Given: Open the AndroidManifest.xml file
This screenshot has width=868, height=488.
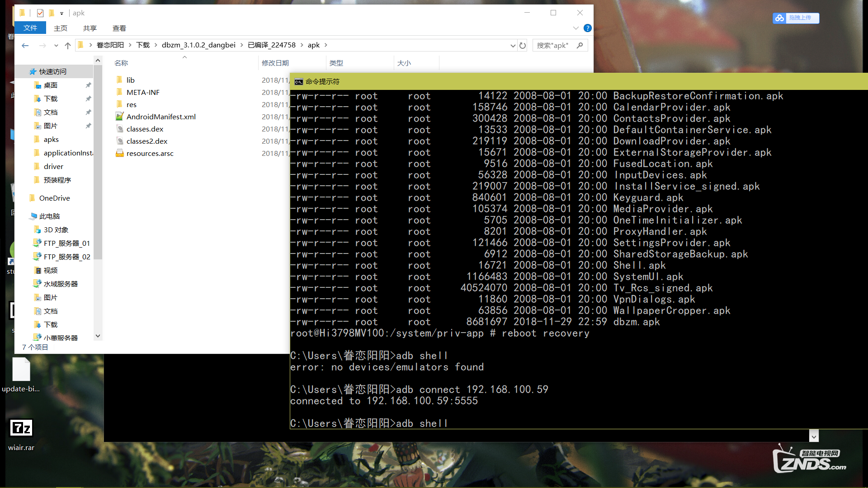Looking at the screenshot, I should click(x=161, y=117).
